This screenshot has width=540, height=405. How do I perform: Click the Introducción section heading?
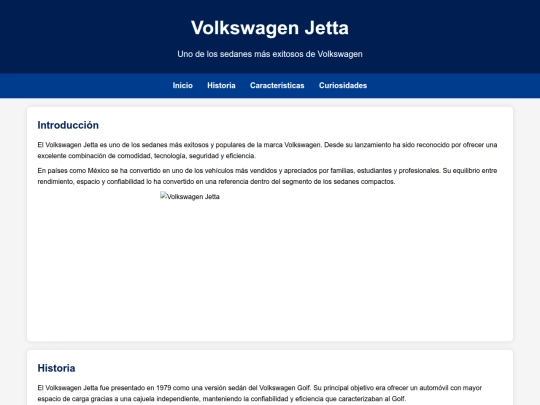point(68,125)
